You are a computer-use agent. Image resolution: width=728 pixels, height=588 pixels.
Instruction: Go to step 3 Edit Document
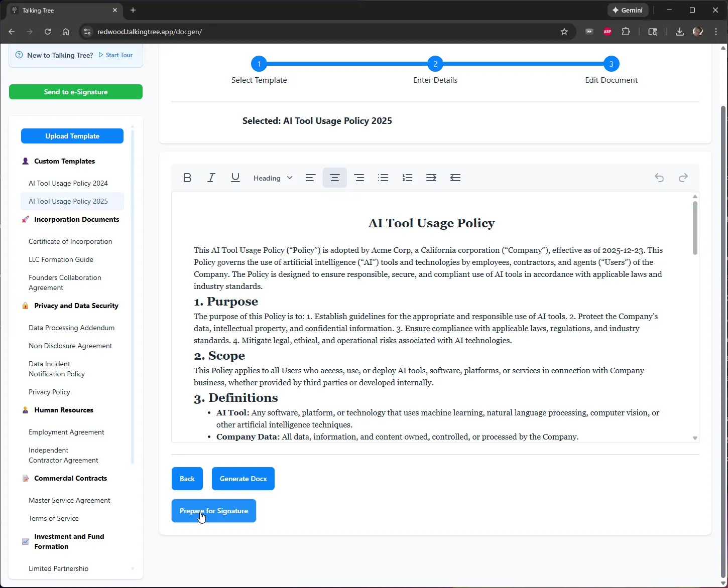(611, 64)
